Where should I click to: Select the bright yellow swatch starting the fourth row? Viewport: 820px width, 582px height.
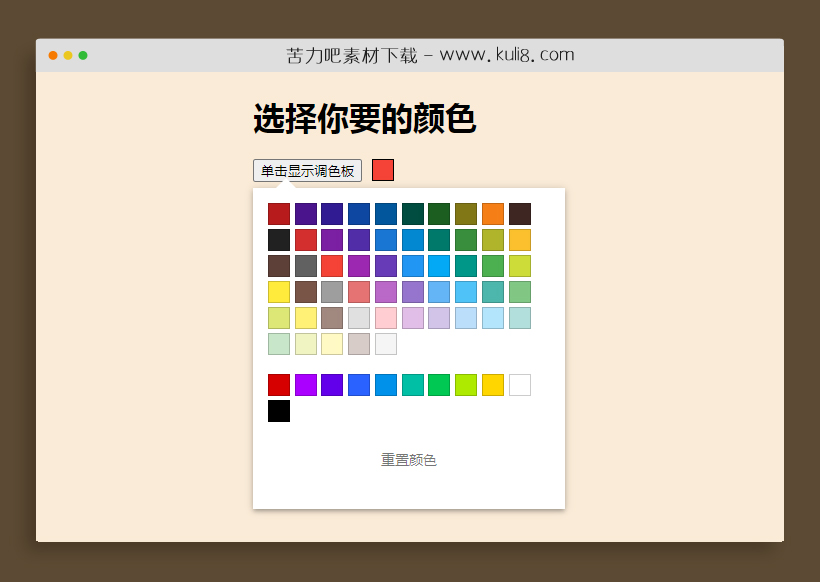pyautogui.click(x=279, y=292)
